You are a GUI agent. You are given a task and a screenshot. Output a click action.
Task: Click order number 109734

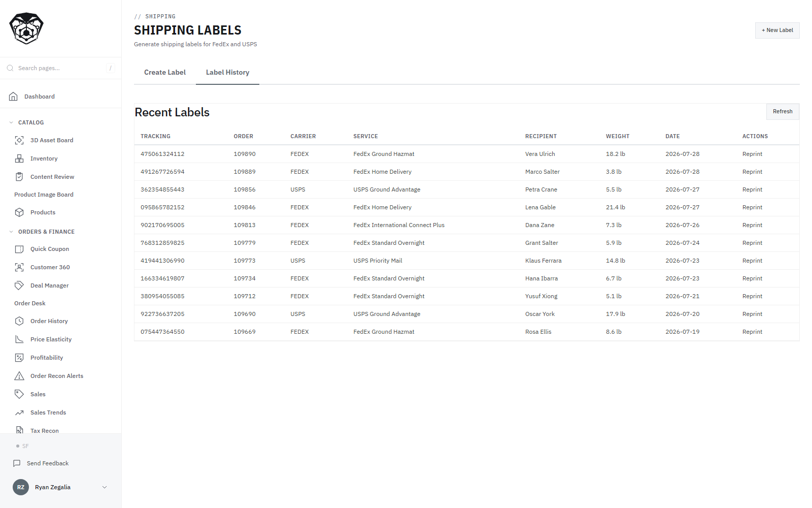pos(245,278)
